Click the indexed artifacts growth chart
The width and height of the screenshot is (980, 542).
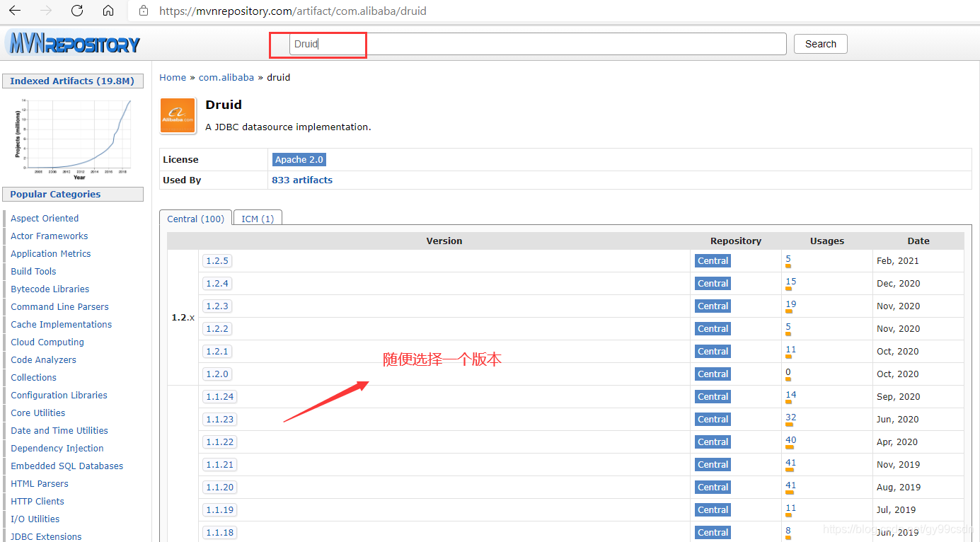tap(73, 138)
